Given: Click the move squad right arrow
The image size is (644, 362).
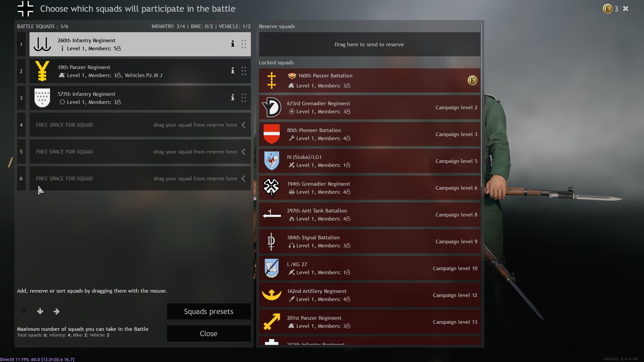Looking at the screenshot, I should (x=56, y=311).
